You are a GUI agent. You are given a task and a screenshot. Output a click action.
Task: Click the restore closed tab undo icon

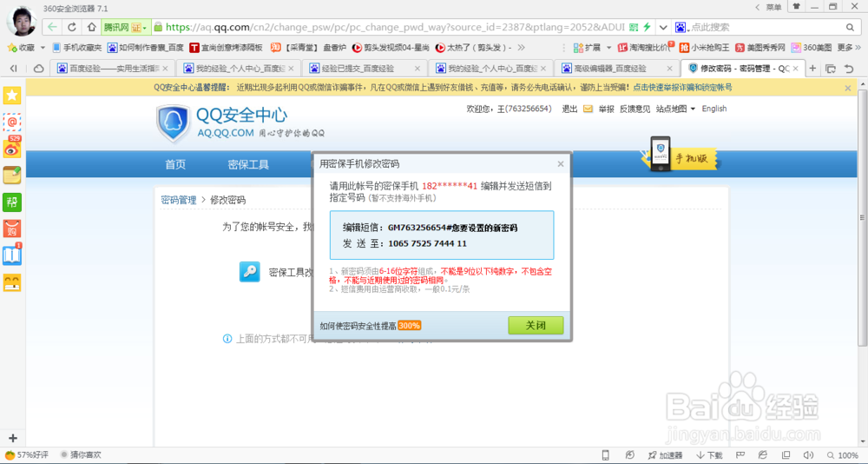tap(849, 69)
